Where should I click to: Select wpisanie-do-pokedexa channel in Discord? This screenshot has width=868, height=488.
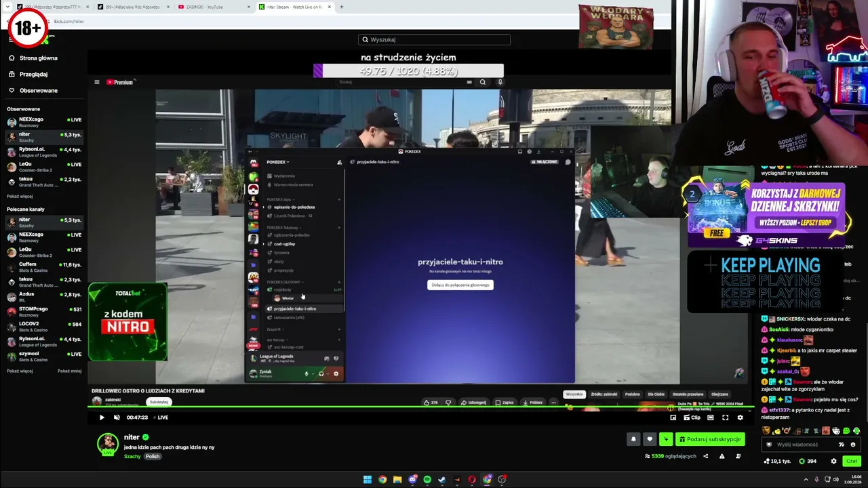(x=294, y=207)
